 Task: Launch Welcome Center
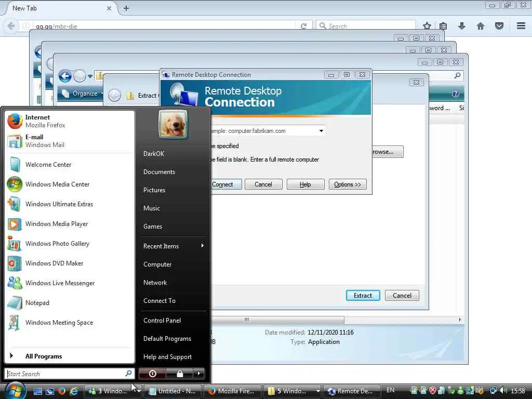tap(70, 165)
